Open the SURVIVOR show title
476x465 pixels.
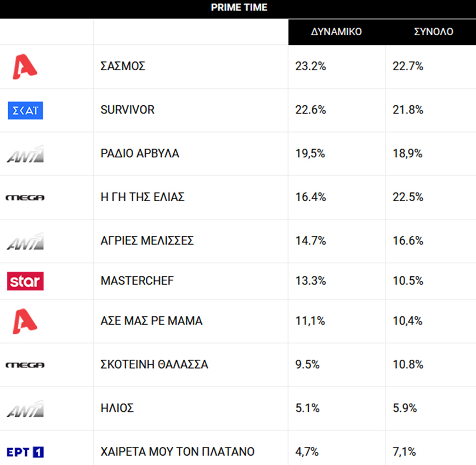coord(128,110)
